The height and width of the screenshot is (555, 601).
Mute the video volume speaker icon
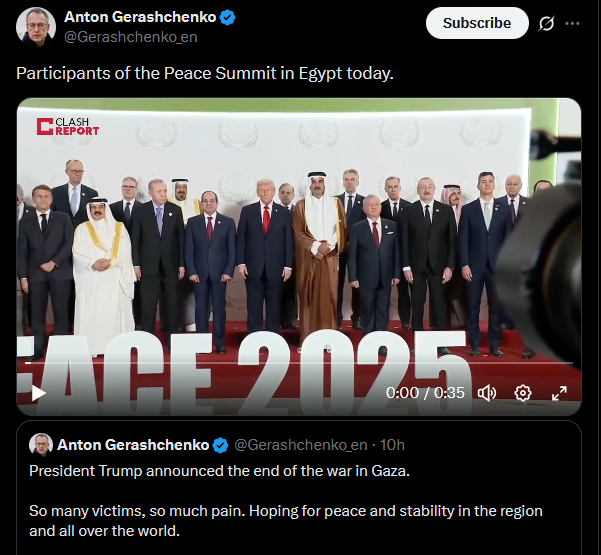(x=487, y=393)
